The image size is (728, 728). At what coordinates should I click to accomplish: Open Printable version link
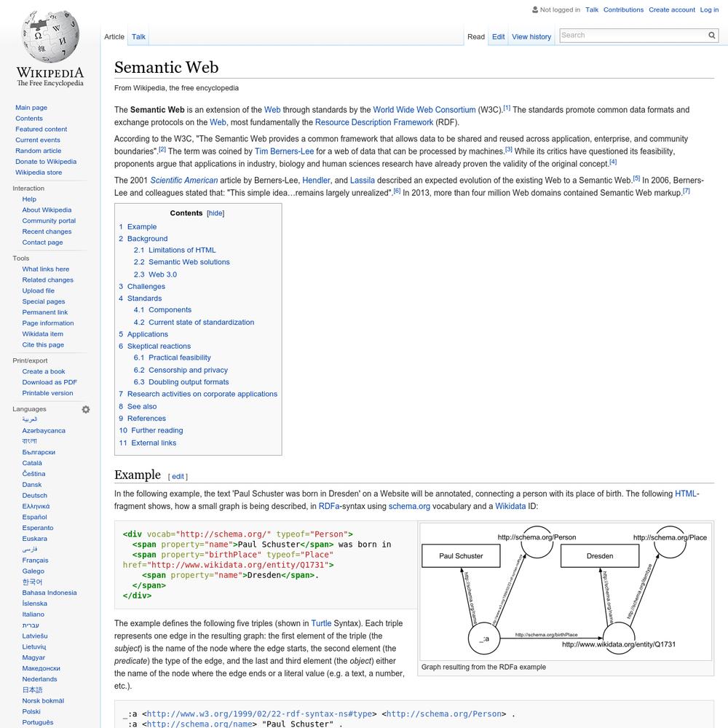(x=47, y=393)
